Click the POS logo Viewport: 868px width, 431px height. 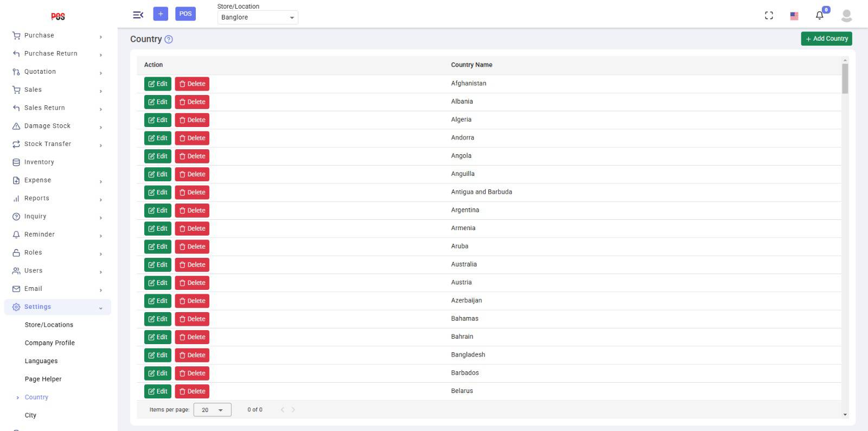coord(58,16)
